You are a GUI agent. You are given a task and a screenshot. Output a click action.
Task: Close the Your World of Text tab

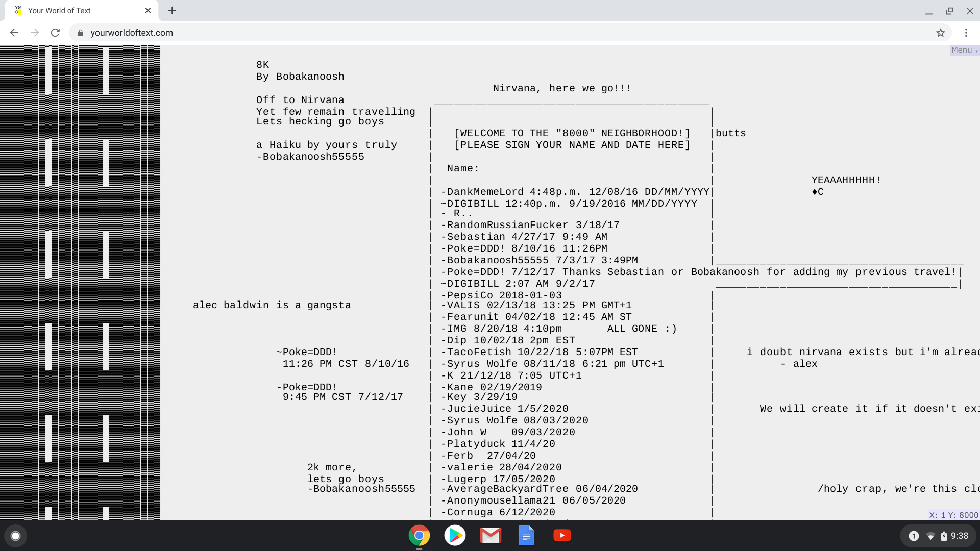pyautogui.click(x=148, y=10)
